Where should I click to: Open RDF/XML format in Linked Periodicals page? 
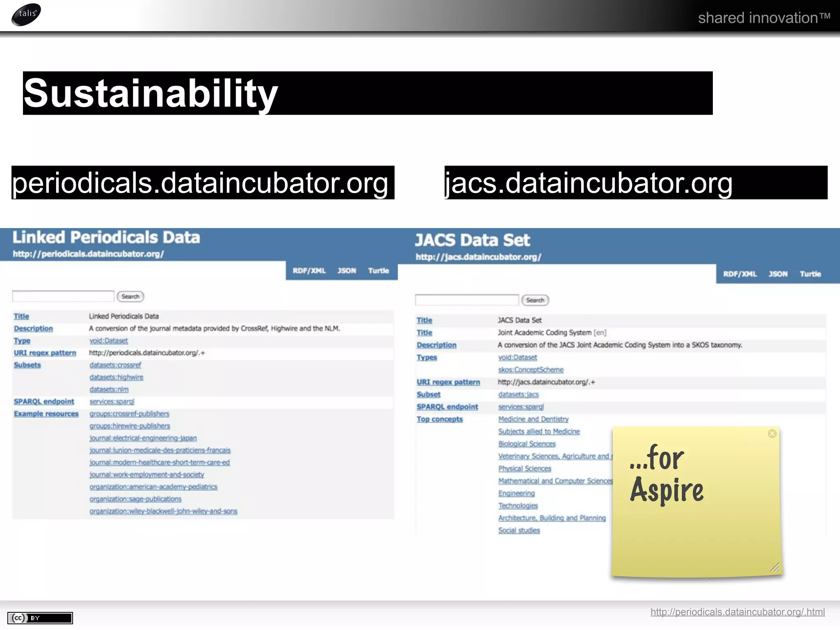pyautogui.click(x=309, y=271)
